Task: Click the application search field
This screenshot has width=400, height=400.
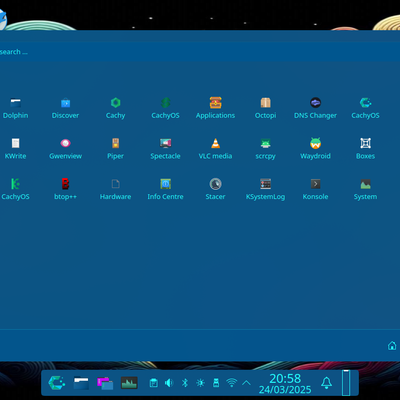Action: click(x=200, y=52)
